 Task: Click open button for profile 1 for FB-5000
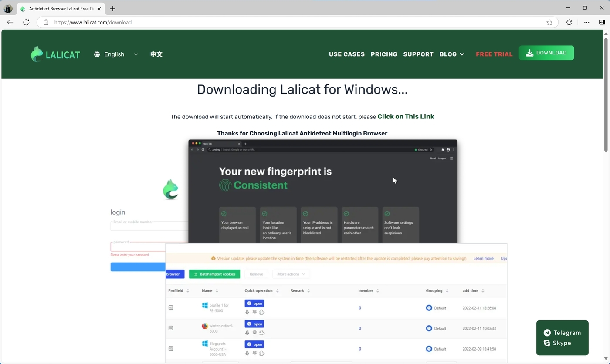click(254, 303)
